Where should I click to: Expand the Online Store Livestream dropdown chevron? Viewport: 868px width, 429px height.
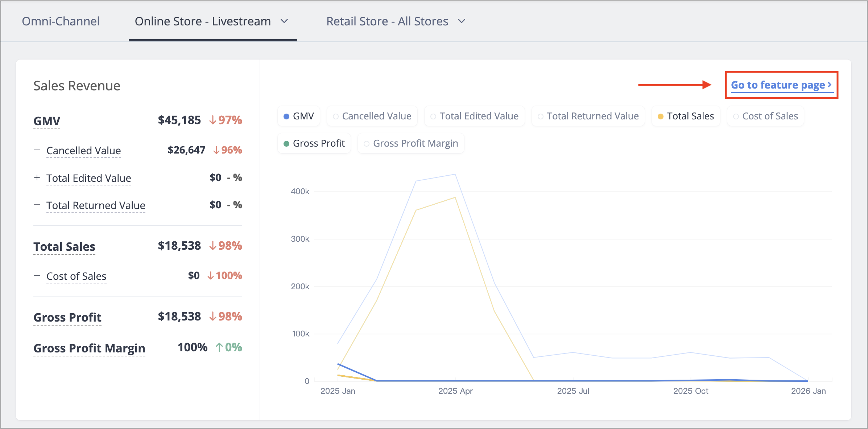click(285, 21)
